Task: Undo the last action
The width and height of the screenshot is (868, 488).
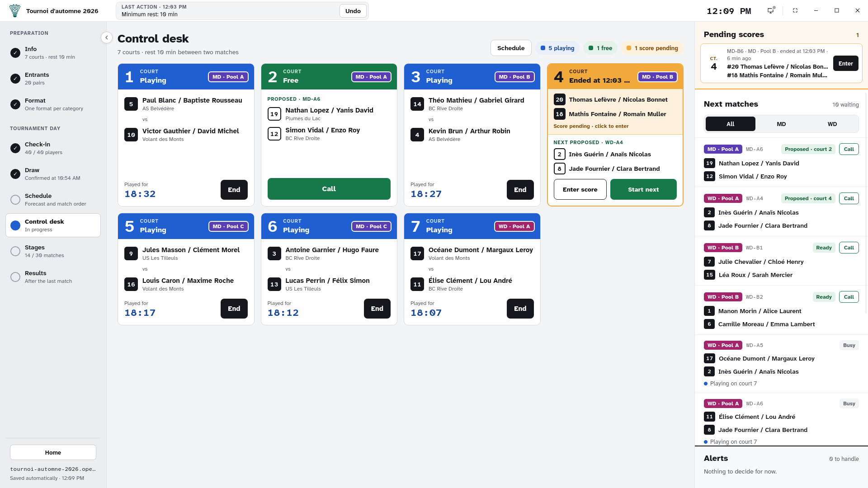Action: pos(353,11)
